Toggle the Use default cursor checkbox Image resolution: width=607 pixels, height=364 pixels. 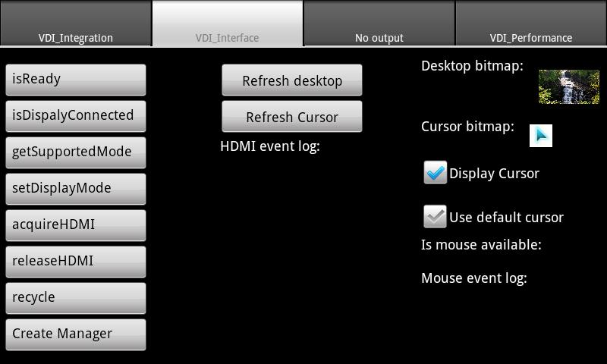pyautogui.click(x=436, y=217)
